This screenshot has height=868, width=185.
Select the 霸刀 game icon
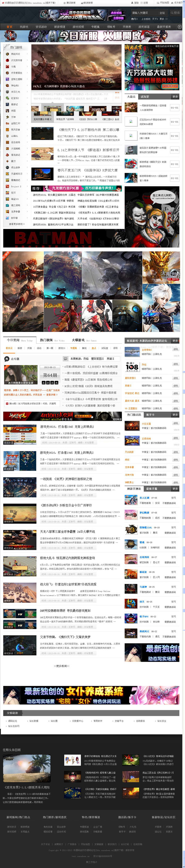(7, 161)
